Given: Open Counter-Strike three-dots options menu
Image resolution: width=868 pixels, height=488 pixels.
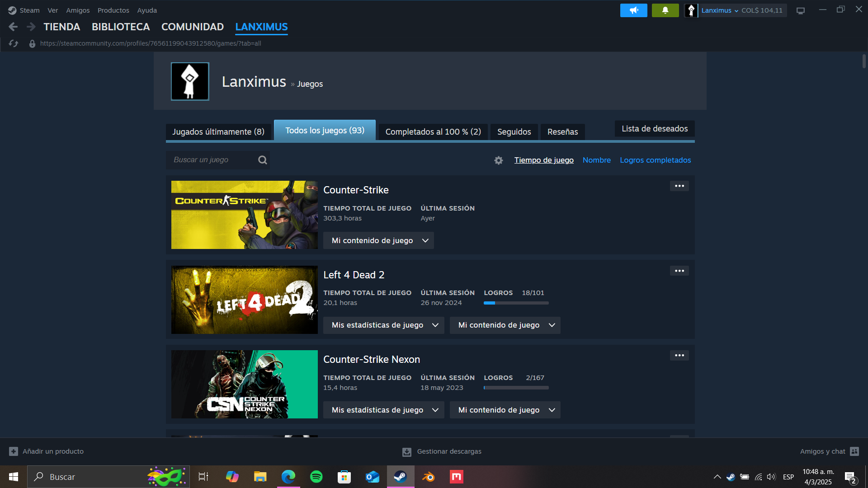Looking at the screenshot, I should [x=679, y=186].
